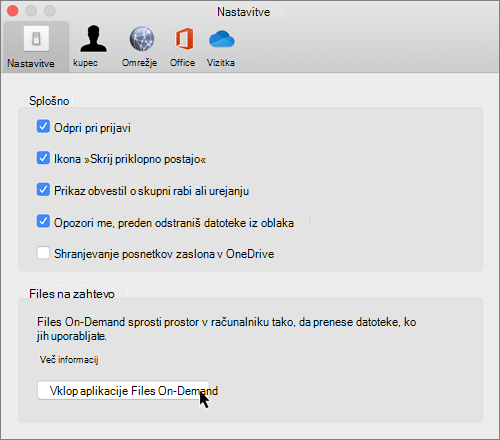
Task: Enable Shranjevanje posnetkov zaslona v OneDrive
Action: coord(43,253)
